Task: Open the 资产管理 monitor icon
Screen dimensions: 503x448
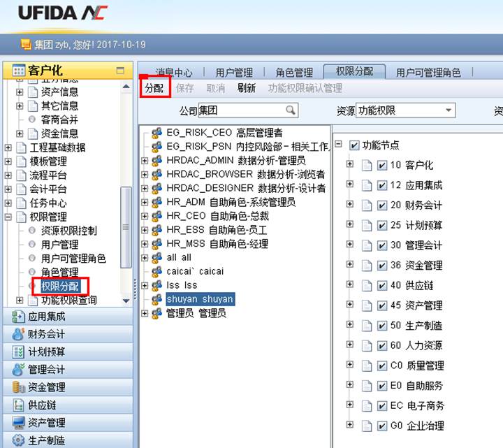Action: (x=18, y=422)
